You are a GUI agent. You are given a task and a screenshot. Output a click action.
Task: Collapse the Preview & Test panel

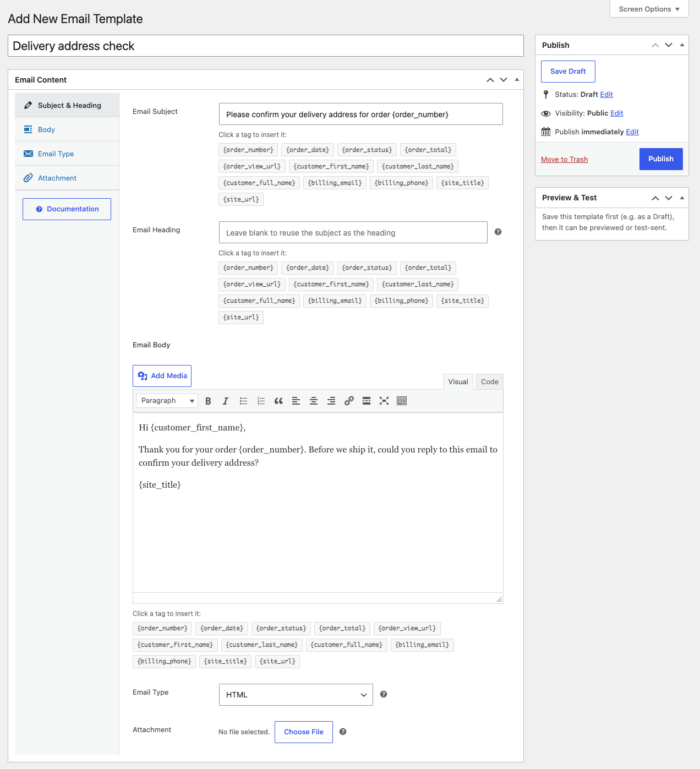point(682,198)
